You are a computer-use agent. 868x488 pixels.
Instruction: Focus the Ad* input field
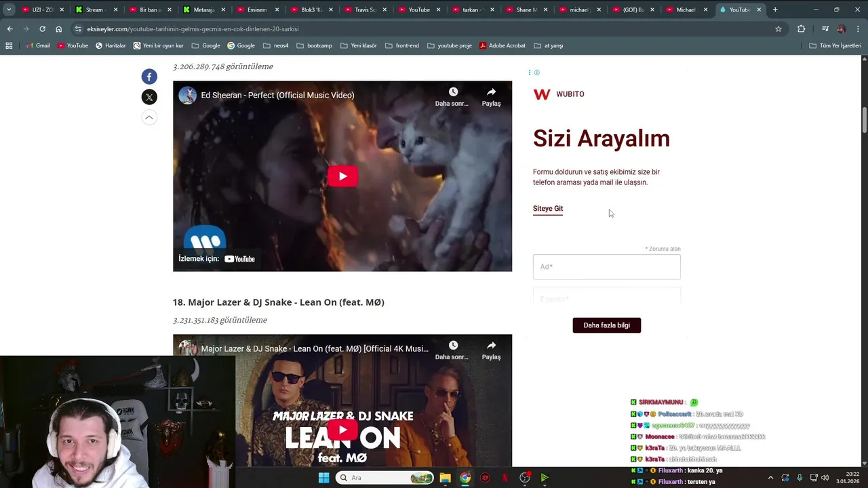[x=606, y=267]
